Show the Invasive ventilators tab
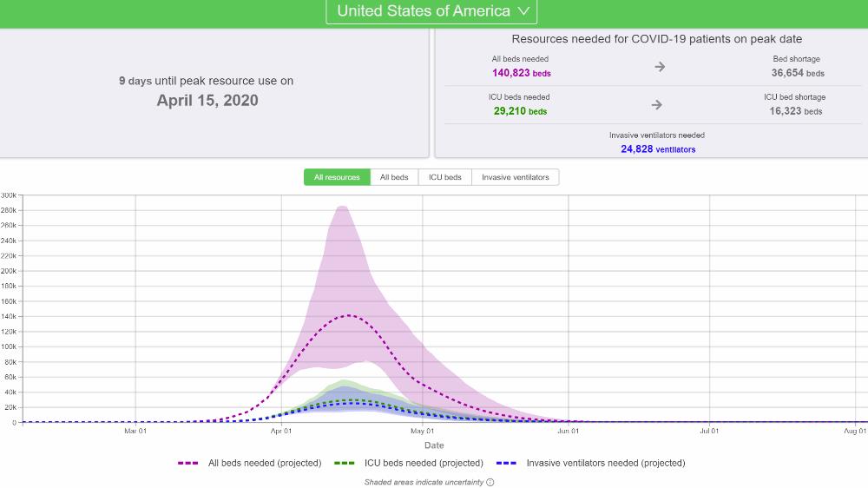 [516, 177]
